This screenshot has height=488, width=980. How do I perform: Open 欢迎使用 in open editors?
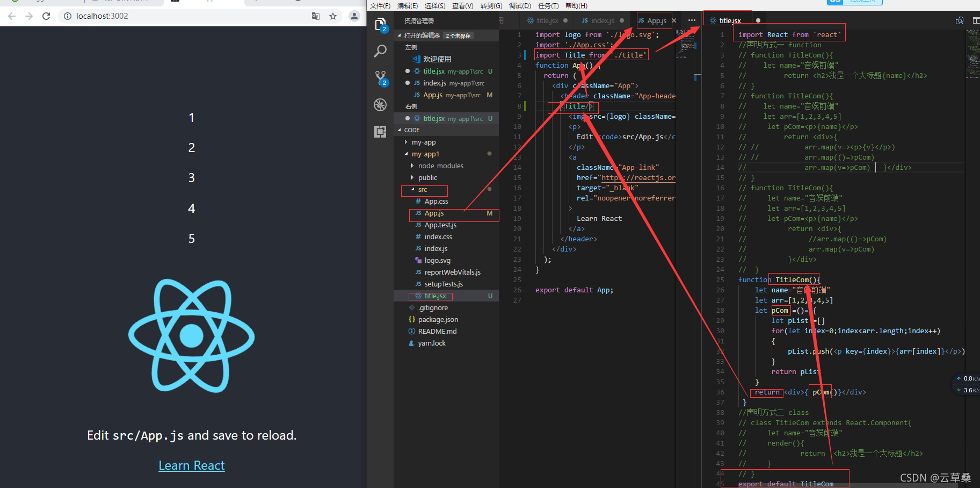click(437, 59)
